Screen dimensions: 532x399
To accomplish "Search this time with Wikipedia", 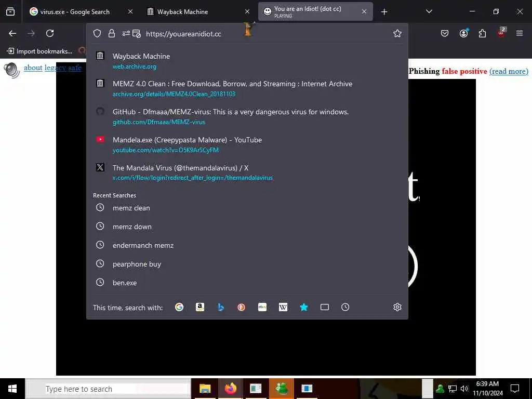I will [x=283, y=307].
